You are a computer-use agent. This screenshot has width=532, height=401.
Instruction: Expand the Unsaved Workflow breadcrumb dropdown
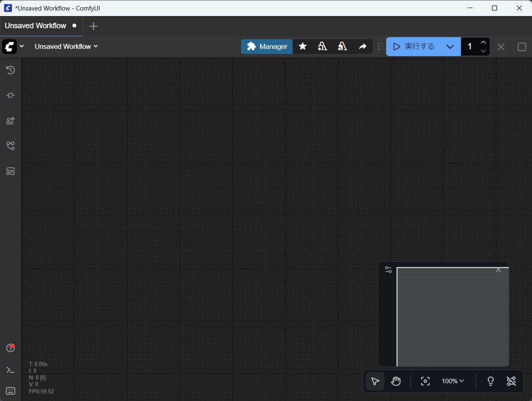click(66, 46)
